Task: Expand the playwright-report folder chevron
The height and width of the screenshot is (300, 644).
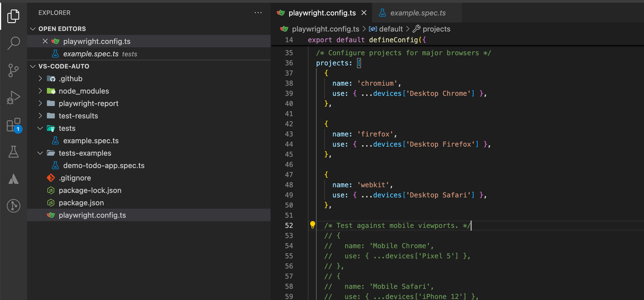Action: pos(41,104)
